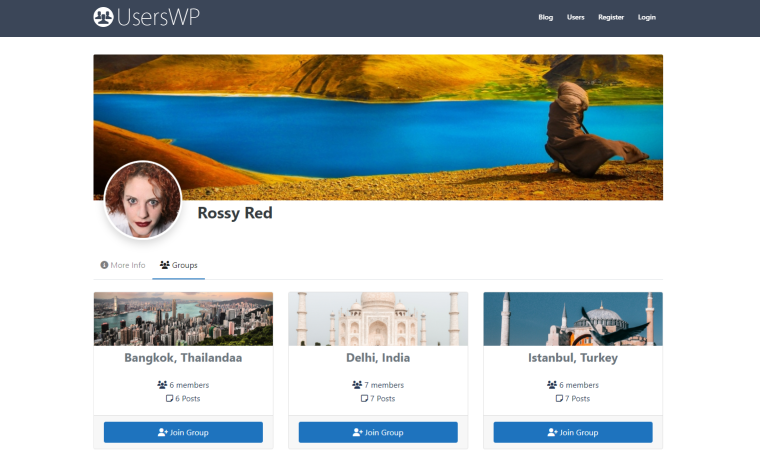
Task: Click the posts icon under Bangkok group
Action: [169, 398]
